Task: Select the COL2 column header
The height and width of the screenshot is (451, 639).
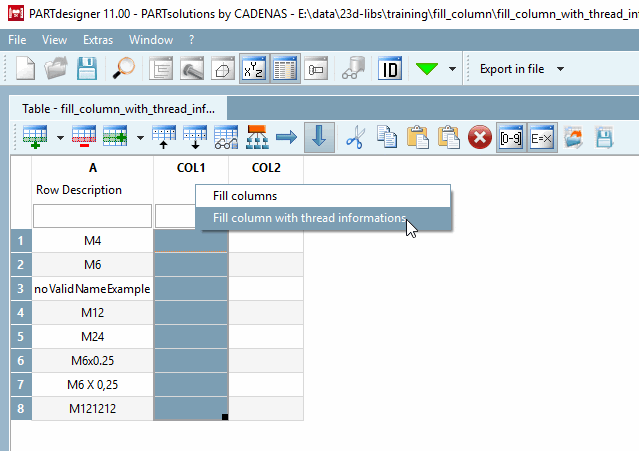Action: coord(266,168)
